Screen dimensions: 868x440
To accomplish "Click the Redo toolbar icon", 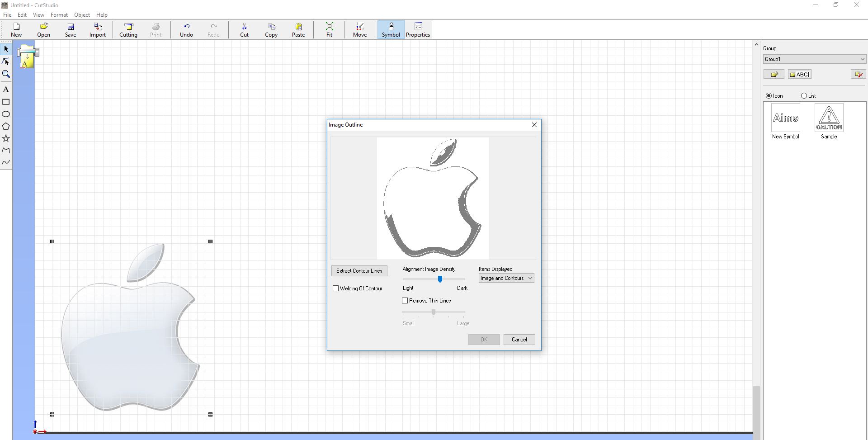I will pos(213,30).
